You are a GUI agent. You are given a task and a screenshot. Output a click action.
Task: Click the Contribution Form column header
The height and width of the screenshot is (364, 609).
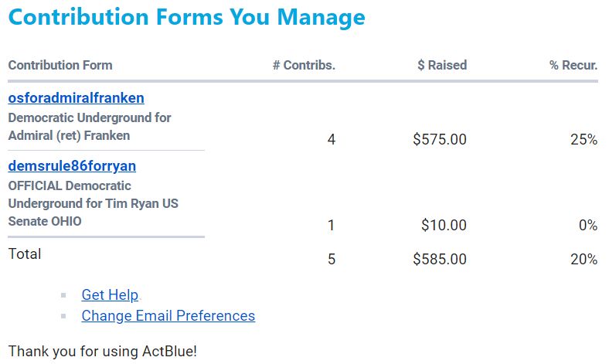click(60, 65)
